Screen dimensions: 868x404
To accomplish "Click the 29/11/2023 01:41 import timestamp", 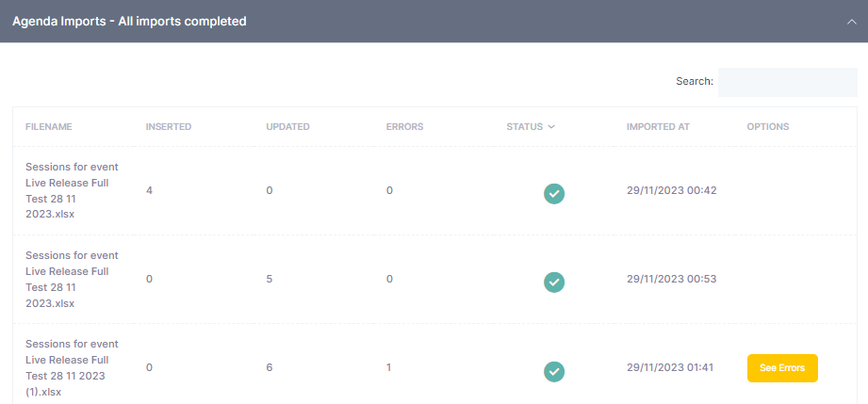I will [671, 367].
